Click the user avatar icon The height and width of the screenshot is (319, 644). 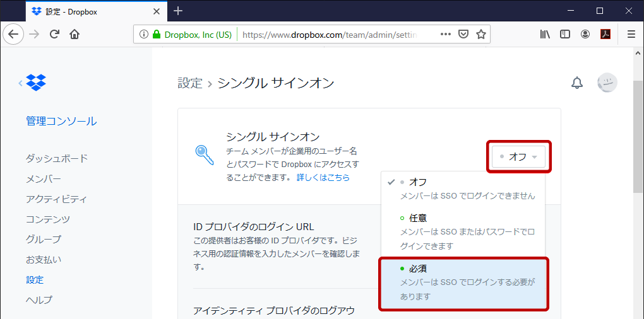[x=607, y=83]
